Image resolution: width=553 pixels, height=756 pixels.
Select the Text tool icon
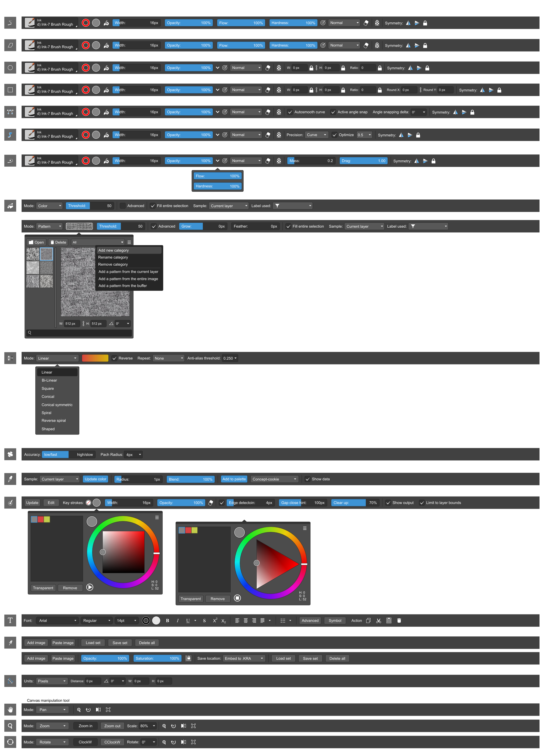pyautogui.click(x=10, y=620)
